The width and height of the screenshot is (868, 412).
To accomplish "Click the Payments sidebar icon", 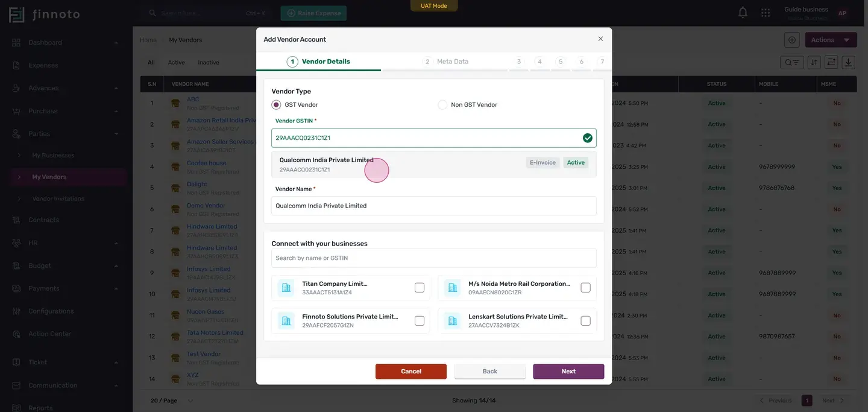I will [x=17, y=289].
